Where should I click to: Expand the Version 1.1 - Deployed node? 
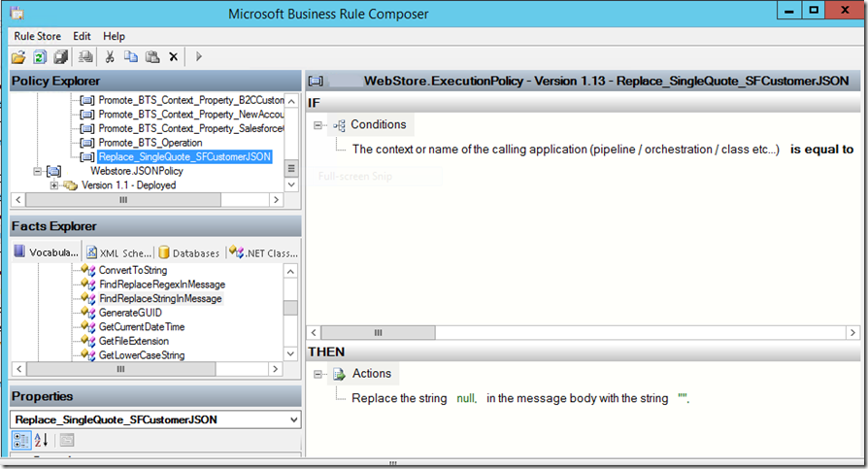[x=53, y=185]
